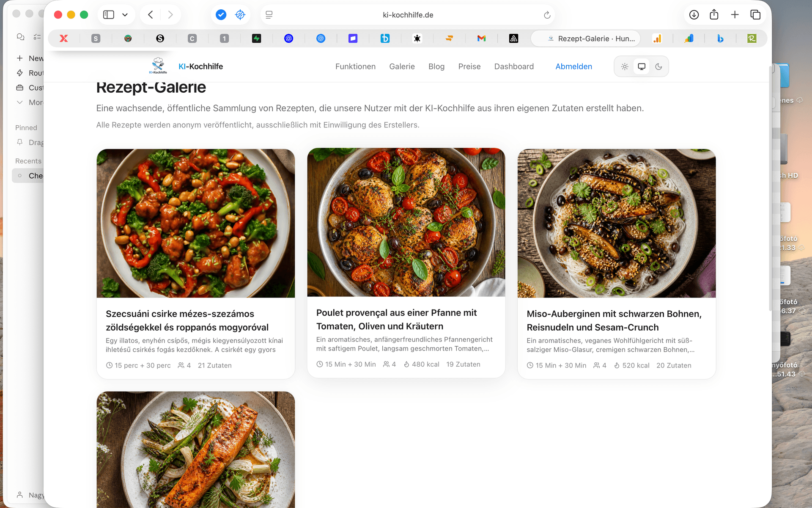Switch to the black bug icon tab
The image size is (812, 508).
click(417, 39)
